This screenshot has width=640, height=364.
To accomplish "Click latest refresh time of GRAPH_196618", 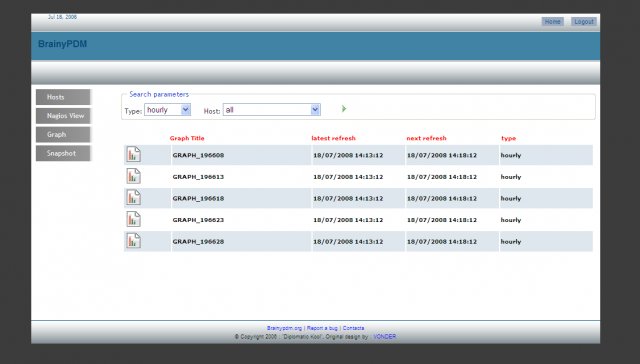I will (x=348, y=198).
